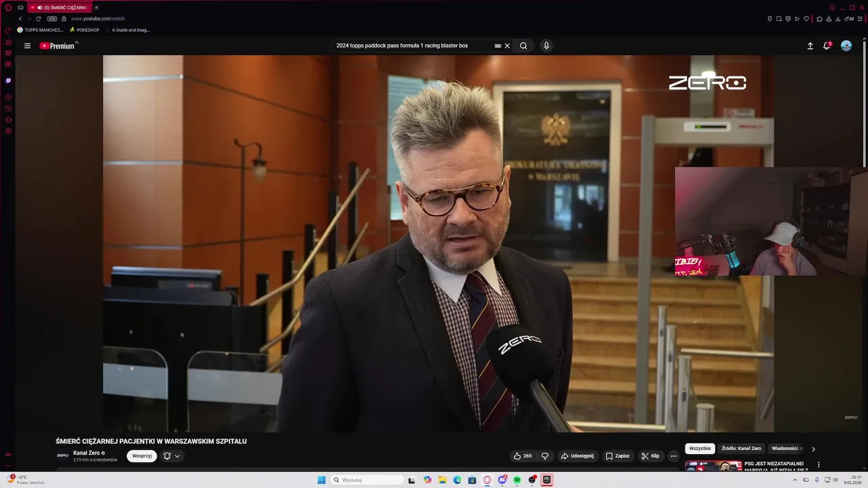Submit search with the magnifier icon
868x488 pixels.
(x=524, y=46)
